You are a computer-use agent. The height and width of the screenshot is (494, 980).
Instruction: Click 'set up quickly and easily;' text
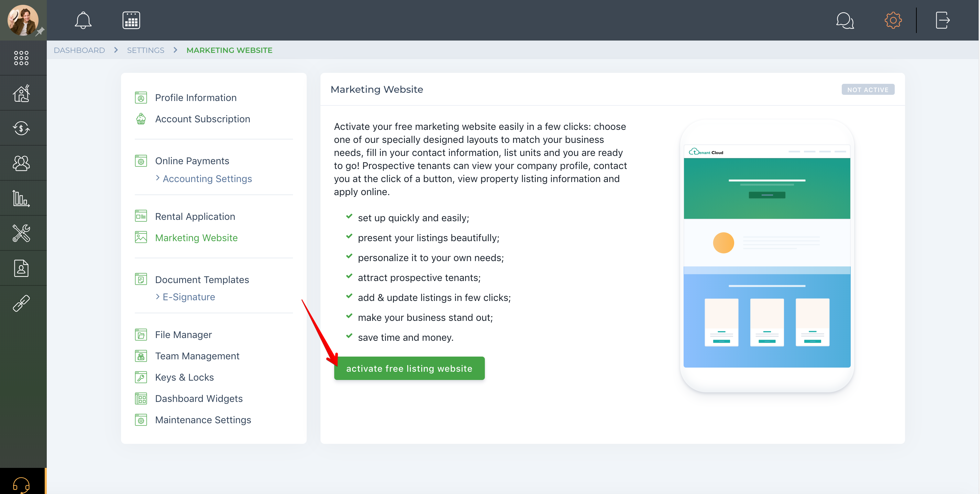pos(414,218)
